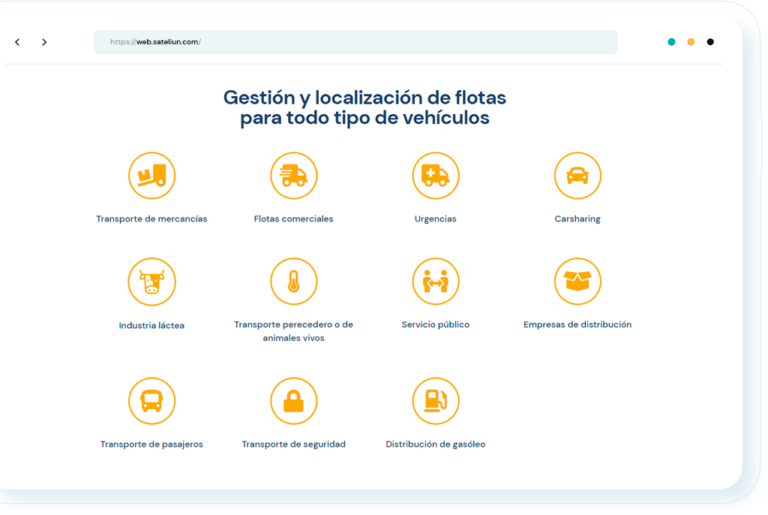Open the Distribución de gasóleo fuel pump icon

point(435,401)
